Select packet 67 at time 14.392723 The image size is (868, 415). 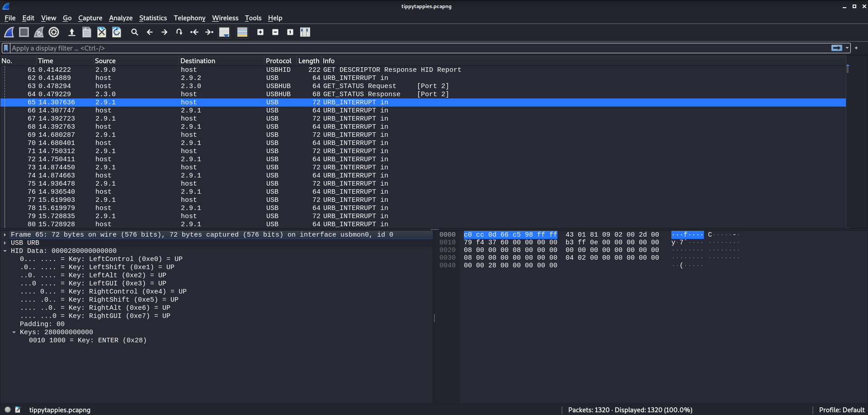(x=423, y=119)
